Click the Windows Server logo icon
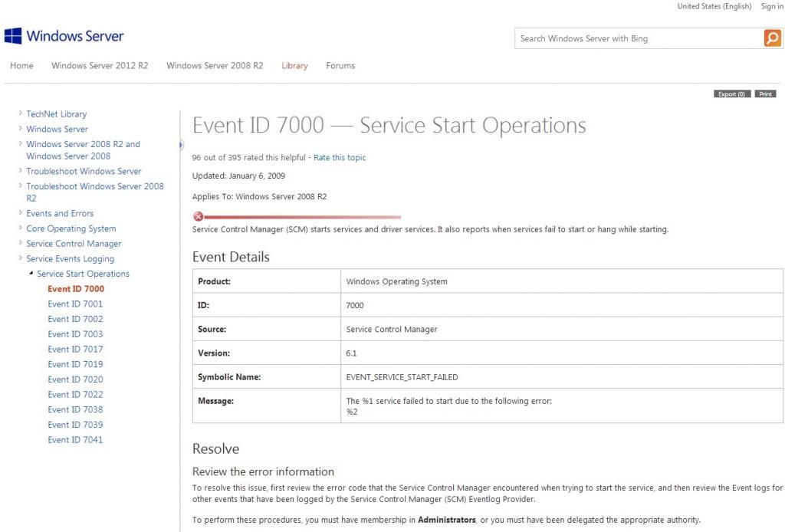785x532 pixels. click(x=13, y=36)
